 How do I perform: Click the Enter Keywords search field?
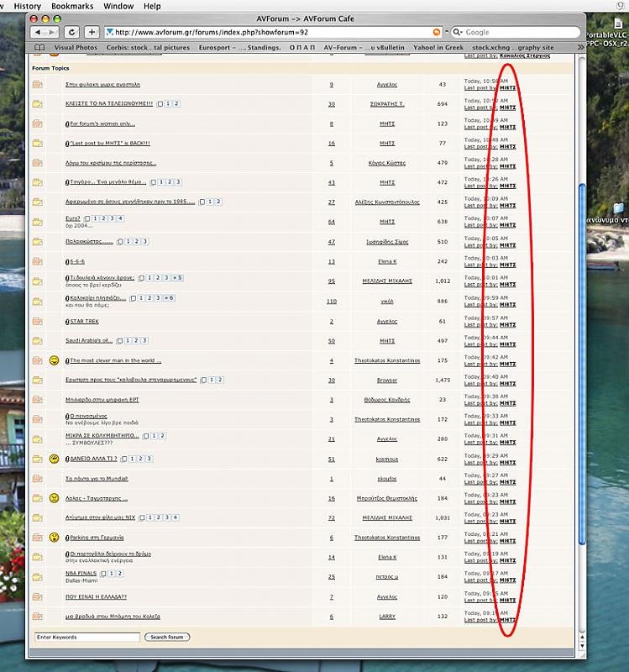click(86, 638)
